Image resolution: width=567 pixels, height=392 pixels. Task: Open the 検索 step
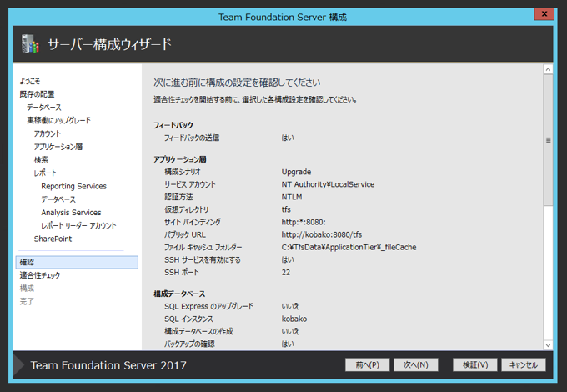coord(41,160)
